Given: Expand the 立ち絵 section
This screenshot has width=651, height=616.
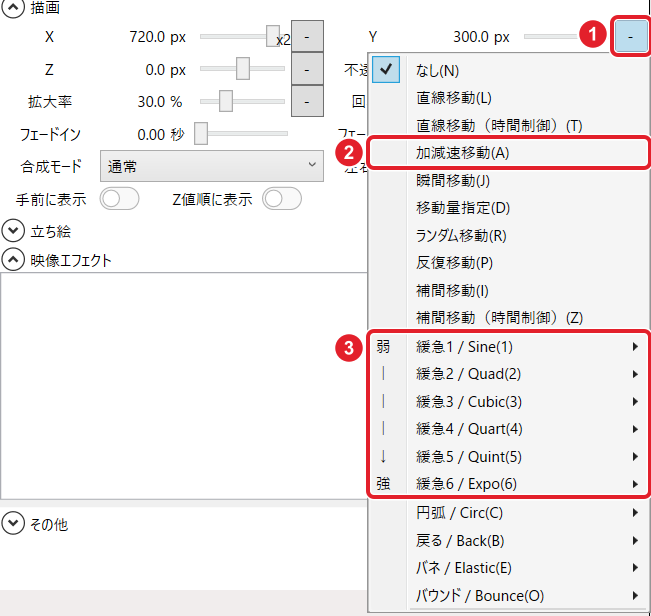Looking at the screenshot, I should tap(13, 231).
